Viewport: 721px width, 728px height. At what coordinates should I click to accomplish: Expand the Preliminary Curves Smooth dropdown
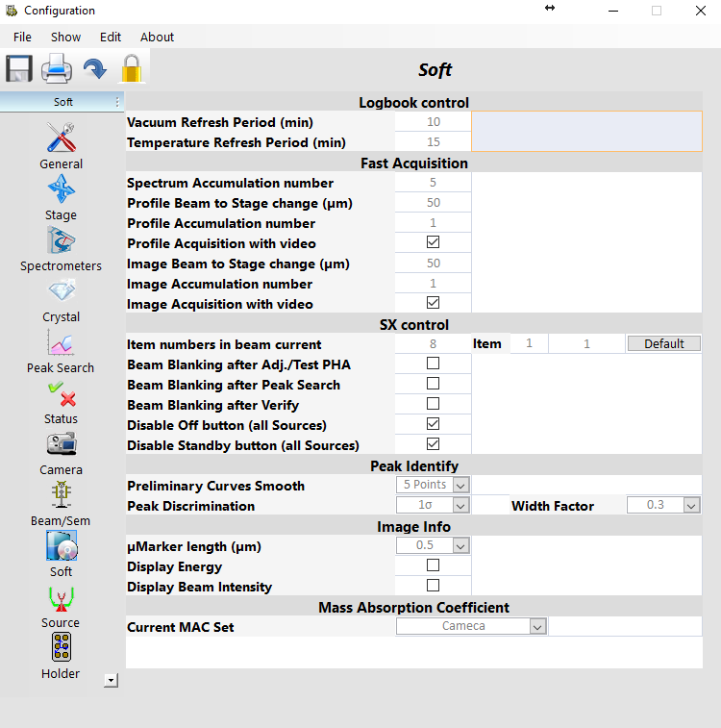pos(460,486)
